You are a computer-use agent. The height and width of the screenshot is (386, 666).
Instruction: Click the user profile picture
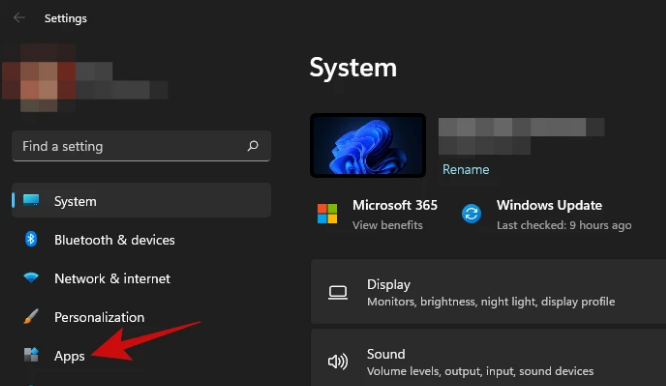[39, 77]
